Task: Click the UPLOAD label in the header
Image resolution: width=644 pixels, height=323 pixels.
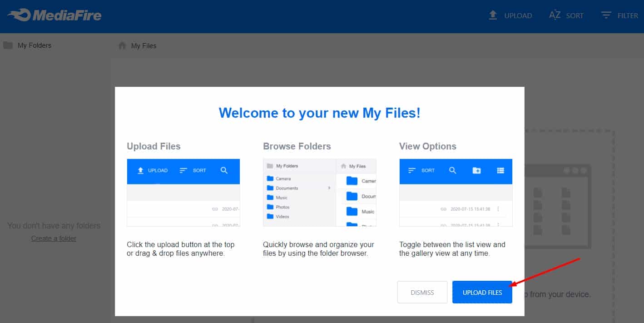Action: (518, 16)
